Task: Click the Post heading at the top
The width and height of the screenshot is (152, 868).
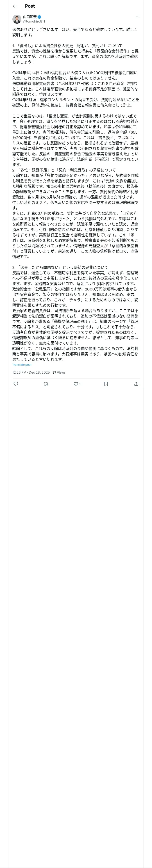Action: coord(30,6)
